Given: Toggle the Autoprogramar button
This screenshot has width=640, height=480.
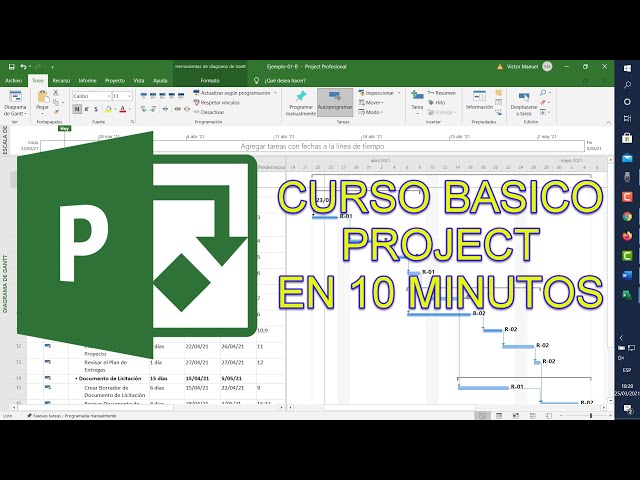Looking at the screenshot, I should 335,102.
